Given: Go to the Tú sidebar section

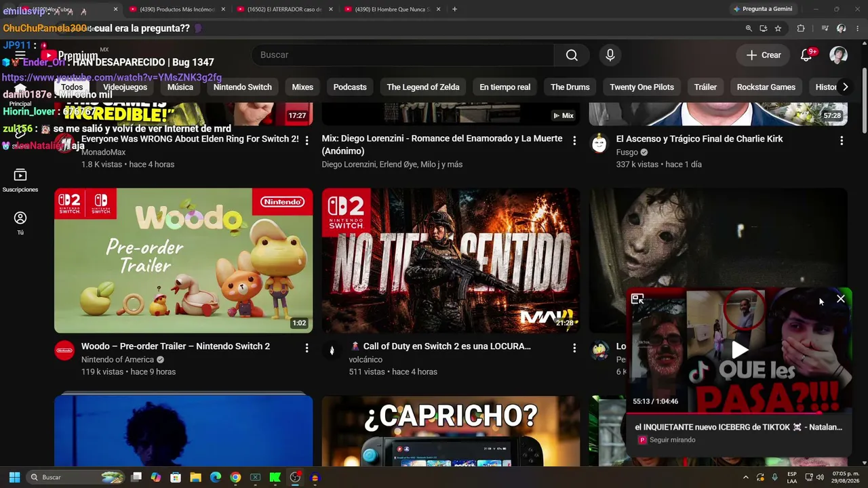Looking at the screenshot, I should coord(20,223).
